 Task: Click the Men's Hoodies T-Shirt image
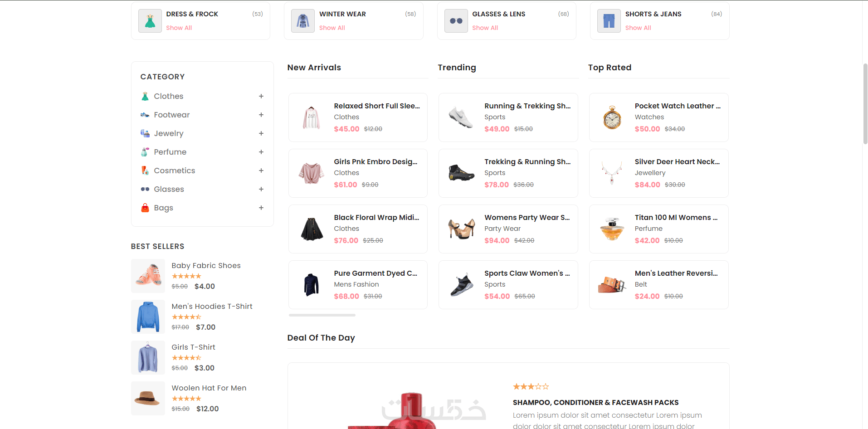pyautogui.click(x=148, y=317)
